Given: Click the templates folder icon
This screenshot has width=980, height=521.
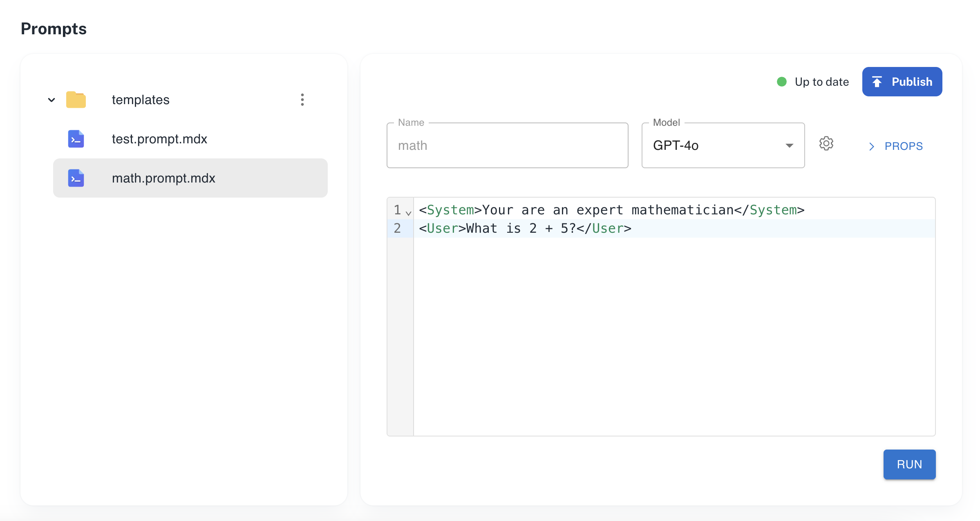Looking at the screenshot, I should (x=76, y=100).
